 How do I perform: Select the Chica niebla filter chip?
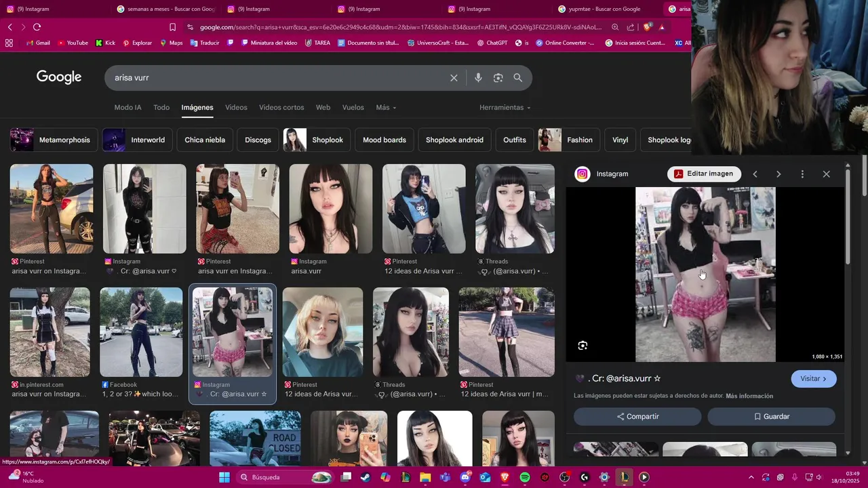pos(205,140)
